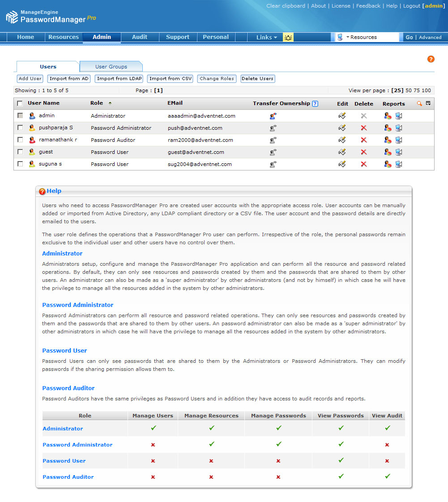The image size is (448, 502).
Task: Open Advanced search link
Action: coord(430,38)
